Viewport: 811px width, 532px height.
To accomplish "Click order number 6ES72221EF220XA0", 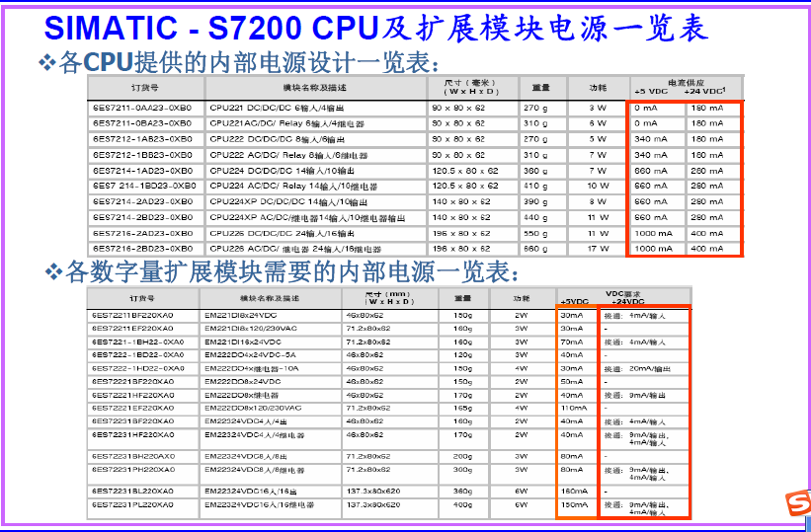I will [x=132, y=408].
